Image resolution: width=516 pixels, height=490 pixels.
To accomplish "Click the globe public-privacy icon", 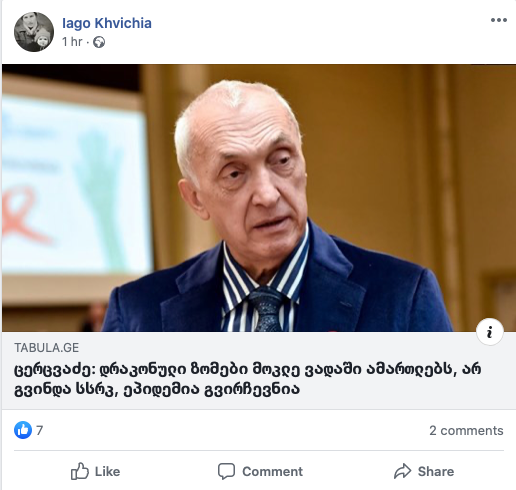I will (99, 42).
